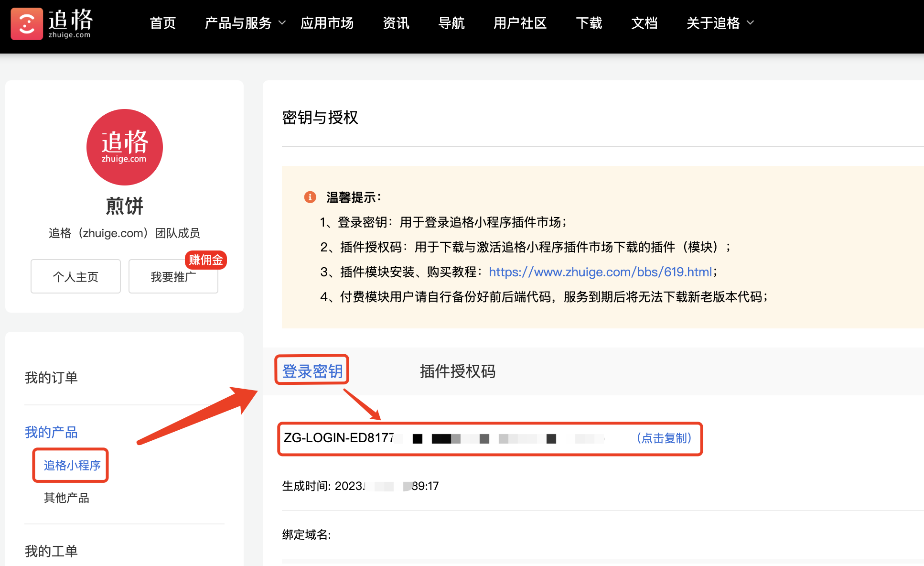Open the 资讯 page
The image size is (924, 566).
[396, 23]
